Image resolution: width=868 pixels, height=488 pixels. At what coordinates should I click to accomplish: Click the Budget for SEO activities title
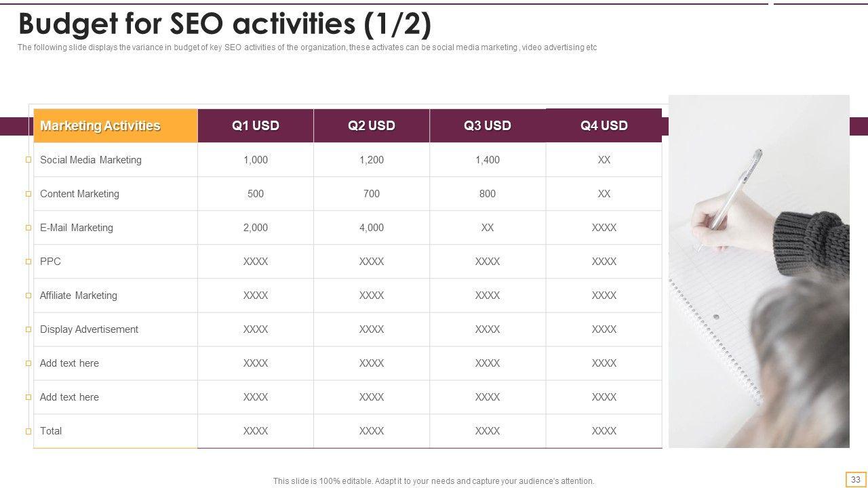[x=225, y=24]
